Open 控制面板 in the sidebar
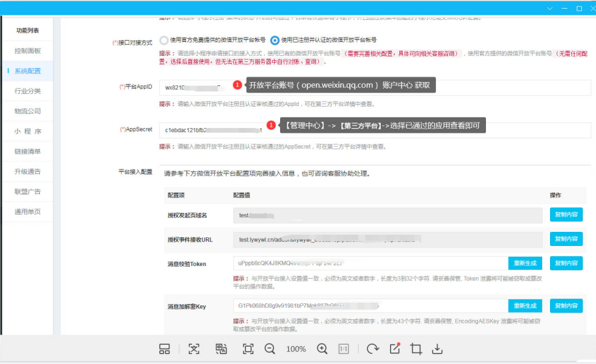Image resolution: width=596 pixels, height=364 pixels. [x=27, y=51]
